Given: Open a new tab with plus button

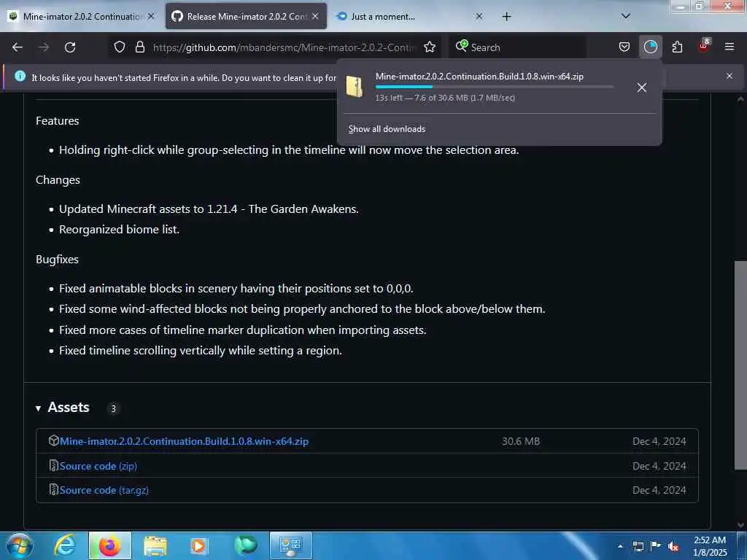Looking at the screenshot, I should [506, 17].
